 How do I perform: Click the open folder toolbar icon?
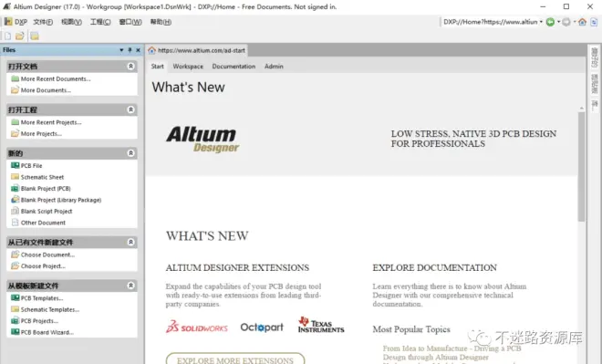pyautogui.click(x=20, y=36)
